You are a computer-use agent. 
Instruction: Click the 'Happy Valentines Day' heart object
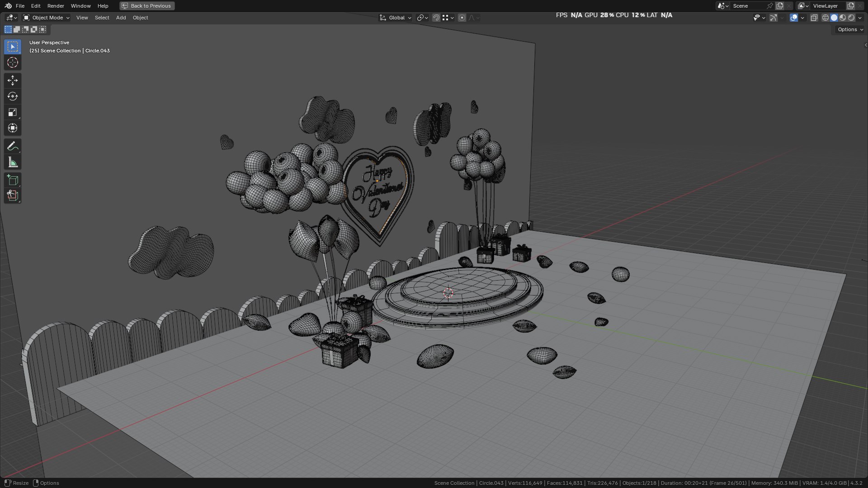tap(377, 194)
